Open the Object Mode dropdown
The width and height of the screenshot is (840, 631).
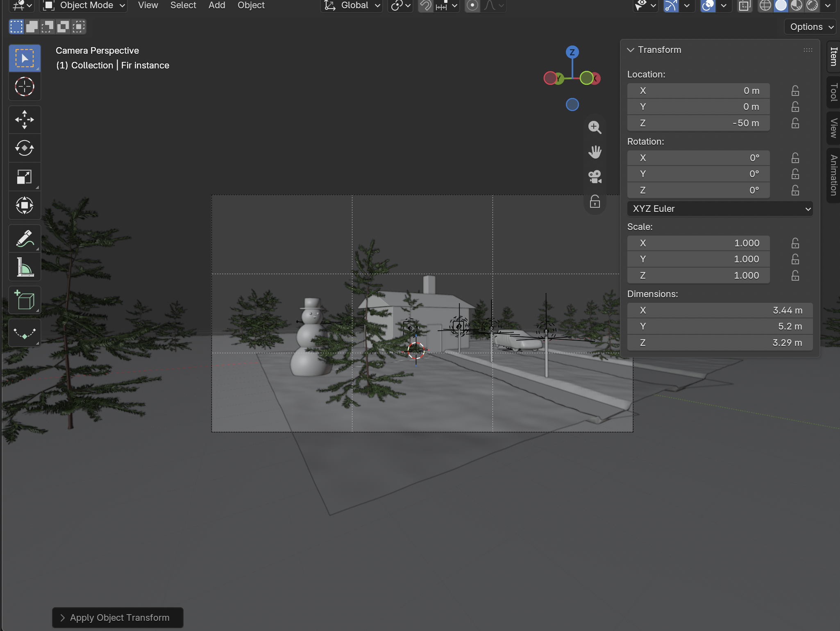84,5
